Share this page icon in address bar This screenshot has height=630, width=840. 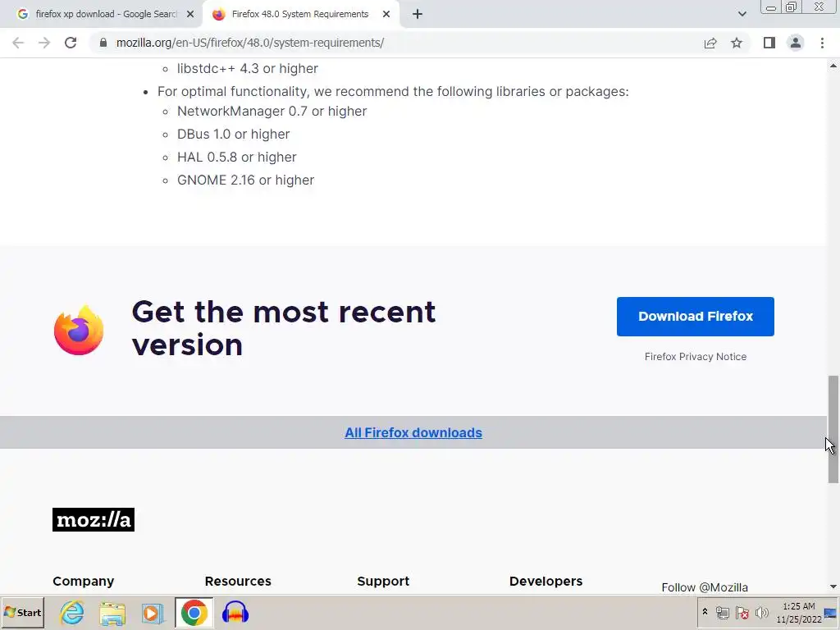point(710,43)
